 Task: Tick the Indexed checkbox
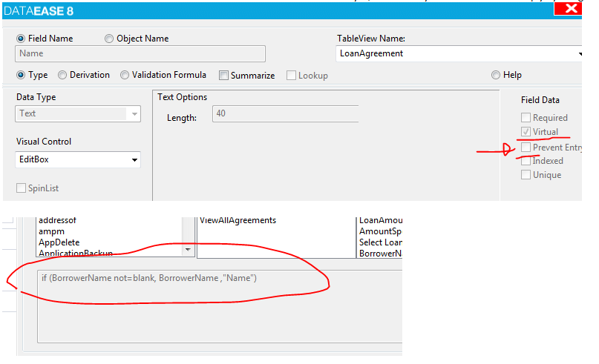coord(526,161)
